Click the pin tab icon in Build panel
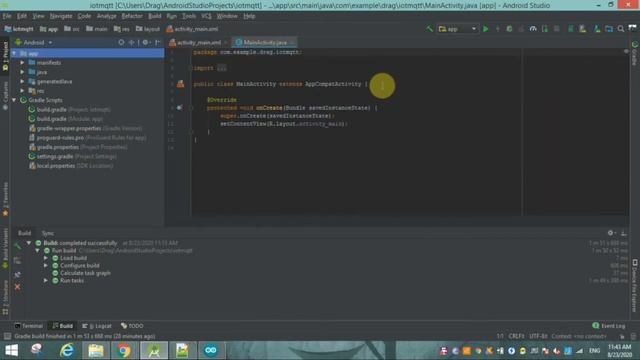Screen dimensions: 640x360 click(17, 274)
